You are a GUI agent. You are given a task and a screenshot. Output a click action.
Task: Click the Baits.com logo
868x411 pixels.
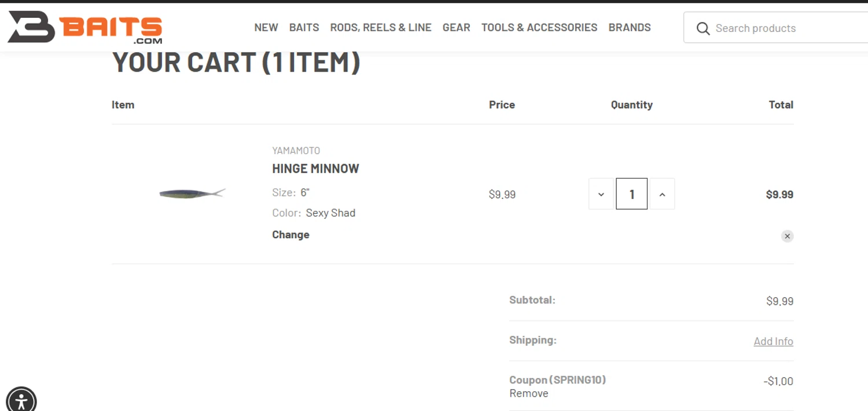point(85,27)
